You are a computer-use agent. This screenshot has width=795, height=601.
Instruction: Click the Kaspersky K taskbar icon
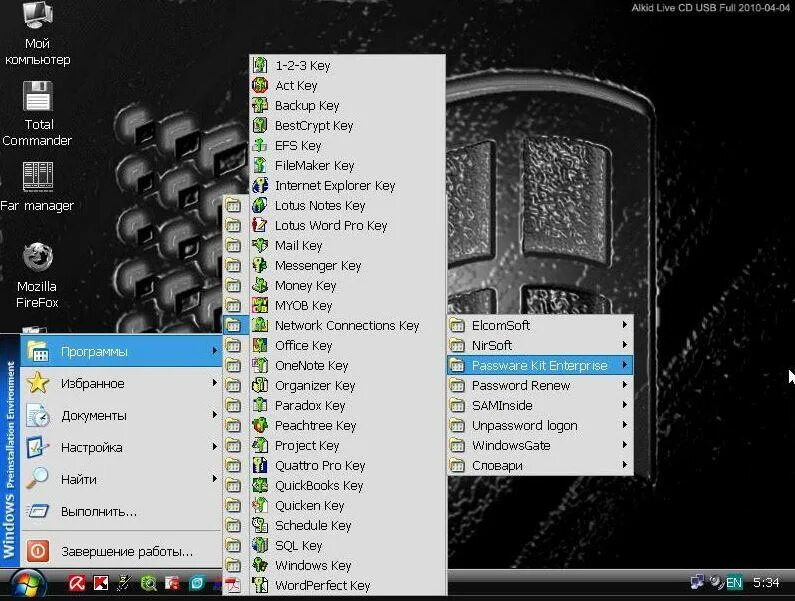click(x=100, y=583)
